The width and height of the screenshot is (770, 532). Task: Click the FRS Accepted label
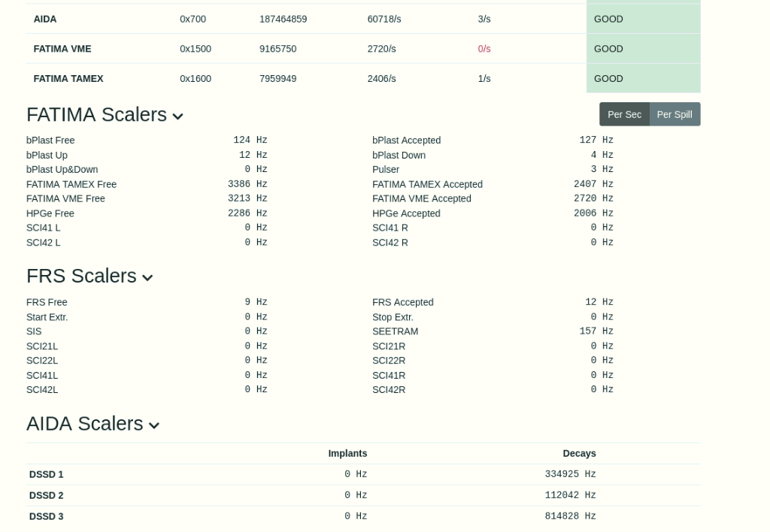(x=403, y=302)
